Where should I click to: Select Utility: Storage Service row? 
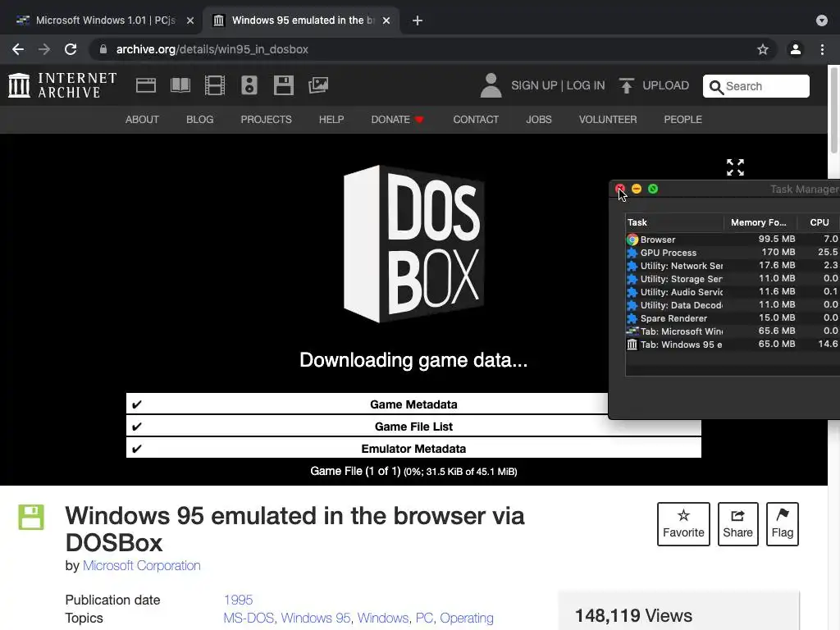tap(733, 279)
